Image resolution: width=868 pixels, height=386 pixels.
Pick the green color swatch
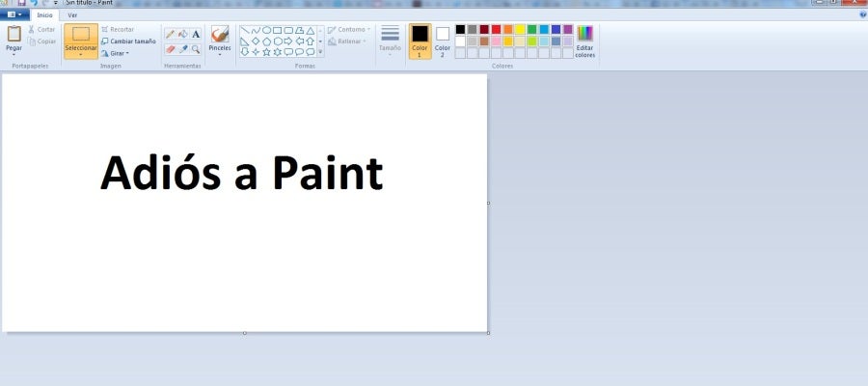point(532,29)
